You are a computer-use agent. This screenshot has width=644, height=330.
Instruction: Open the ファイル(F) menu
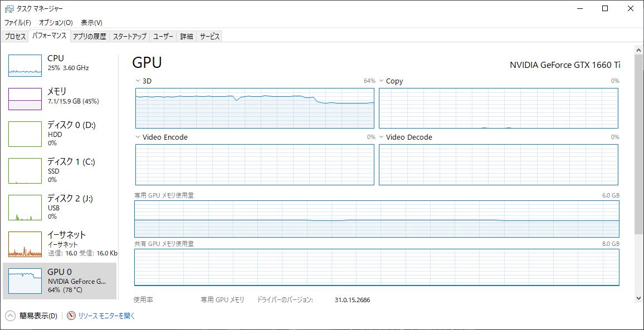click(x=18, y=23)
